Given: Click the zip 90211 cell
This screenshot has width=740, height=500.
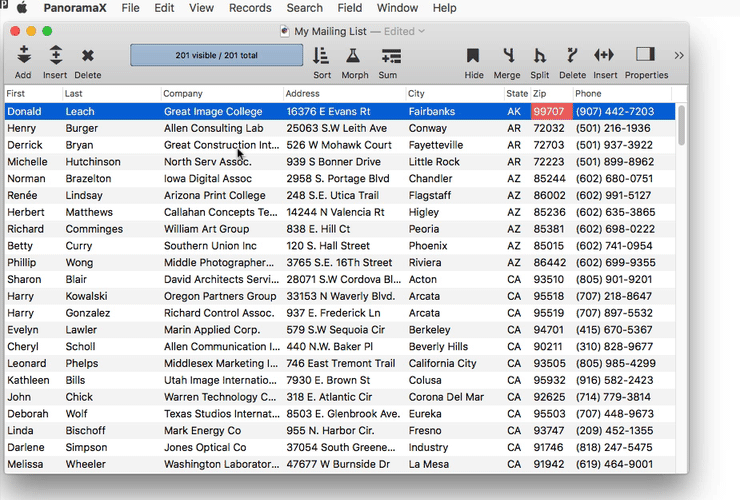Looking at the screenshot, I should (x=548, y=347).
